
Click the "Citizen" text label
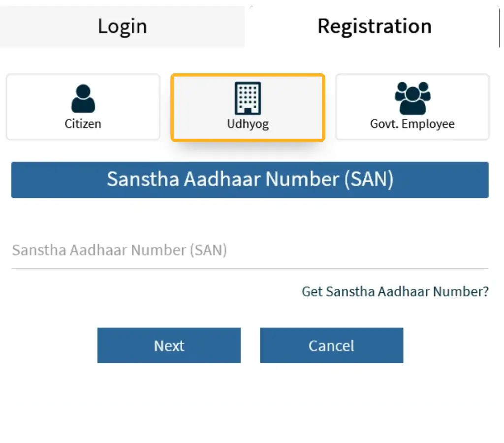click(83, 124)
